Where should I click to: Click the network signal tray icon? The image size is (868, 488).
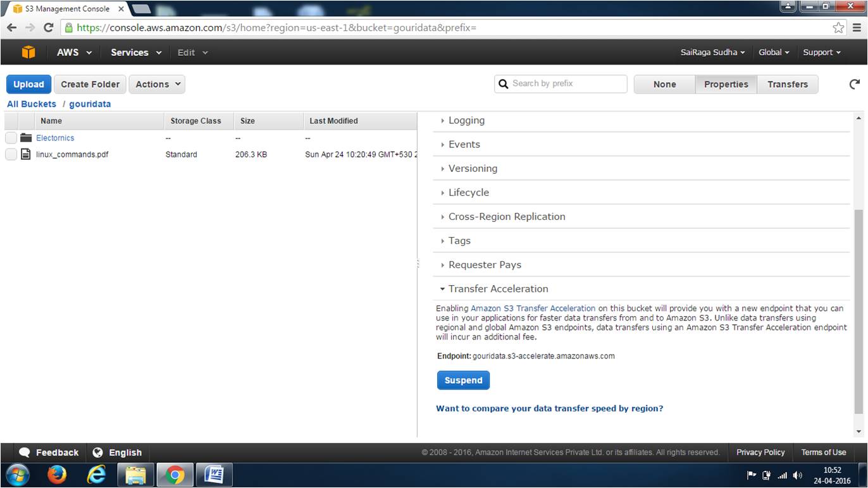pos(783,475)
